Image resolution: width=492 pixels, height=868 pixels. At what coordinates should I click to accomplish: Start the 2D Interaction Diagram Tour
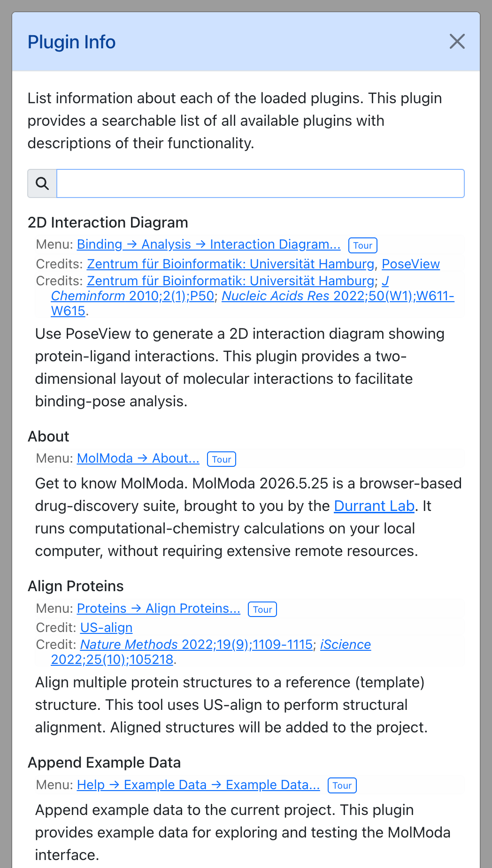(x=363, y=245)
